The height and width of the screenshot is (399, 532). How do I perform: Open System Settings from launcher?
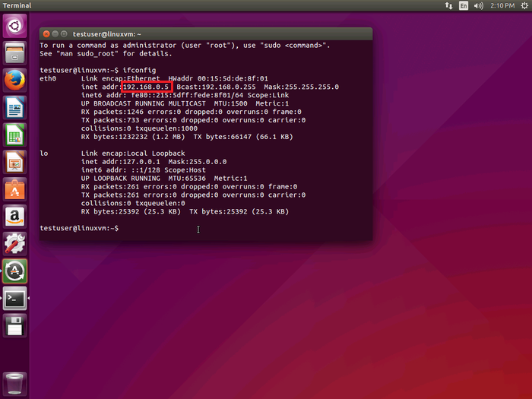tap(14, 244)
